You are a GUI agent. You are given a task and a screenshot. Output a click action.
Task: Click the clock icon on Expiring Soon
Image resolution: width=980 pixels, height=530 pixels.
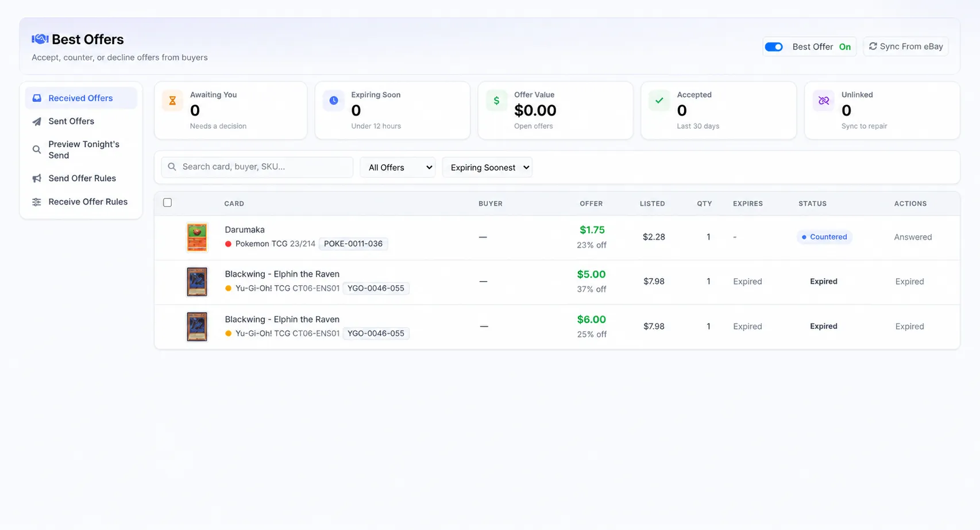pos(334,101)
